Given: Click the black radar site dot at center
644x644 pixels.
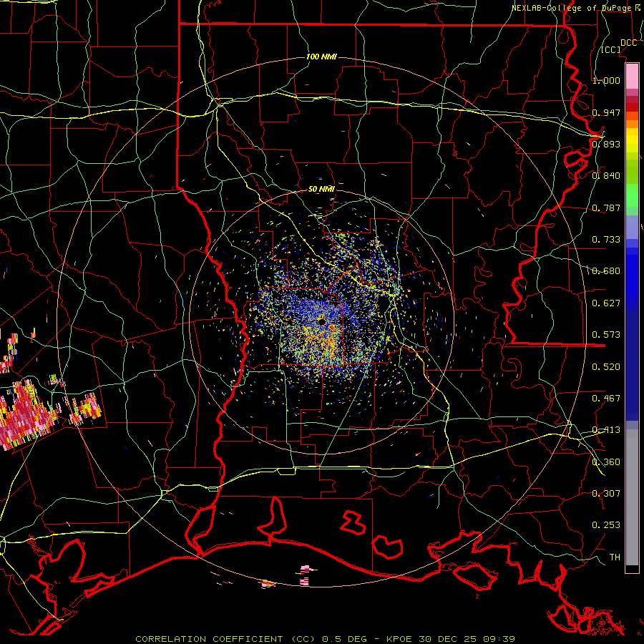Looking at the screenshot, I should (x=322, y=322).
